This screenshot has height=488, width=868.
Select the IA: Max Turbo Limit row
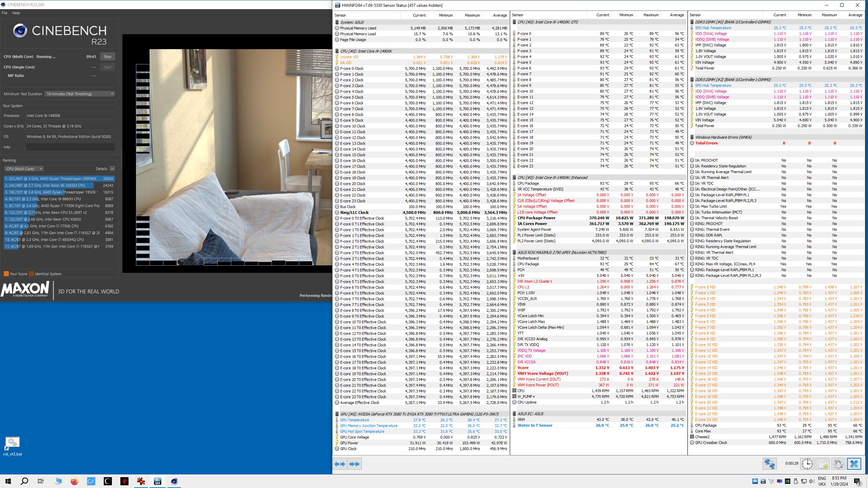[x=776, y=206]
